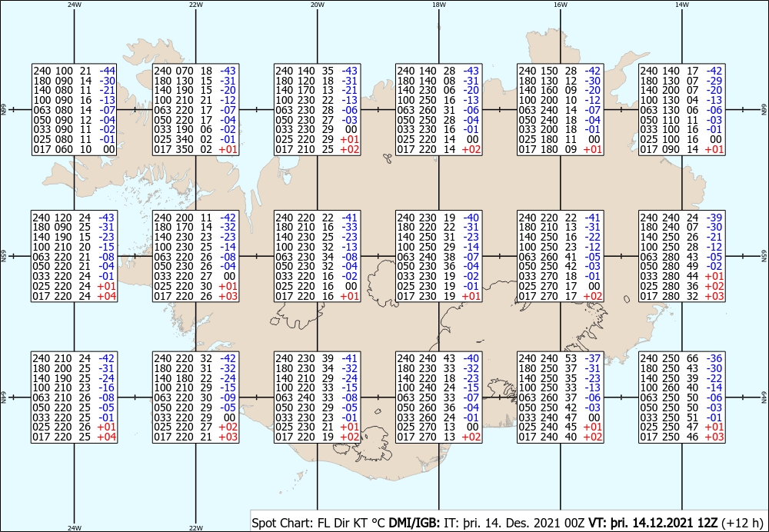Pick the '017 350 02 +01' row
Viewport: 769px width, 532px height.
195,149
